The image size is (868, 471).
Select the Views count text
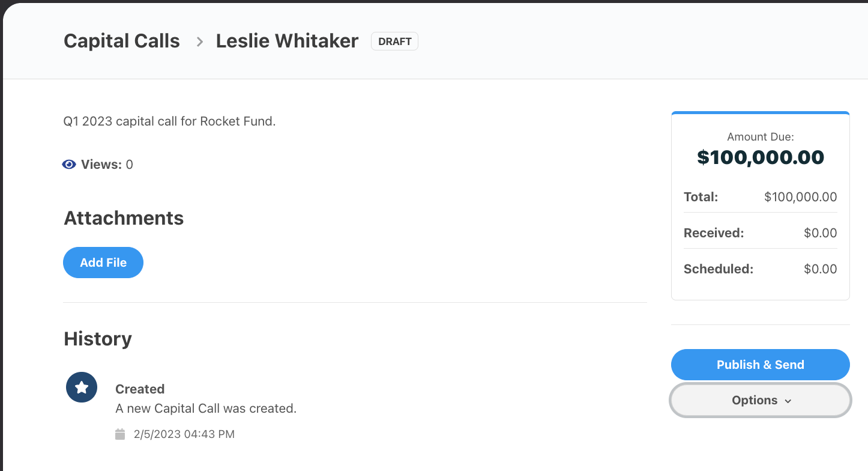click(107, 165)
